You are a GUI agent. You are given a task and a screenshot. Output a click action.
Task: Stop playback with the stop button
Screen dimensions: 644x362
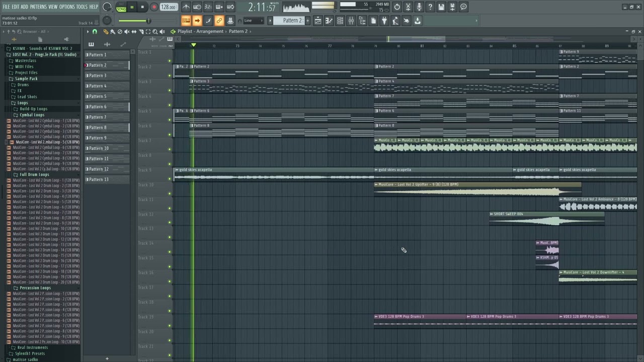point(143,7)
